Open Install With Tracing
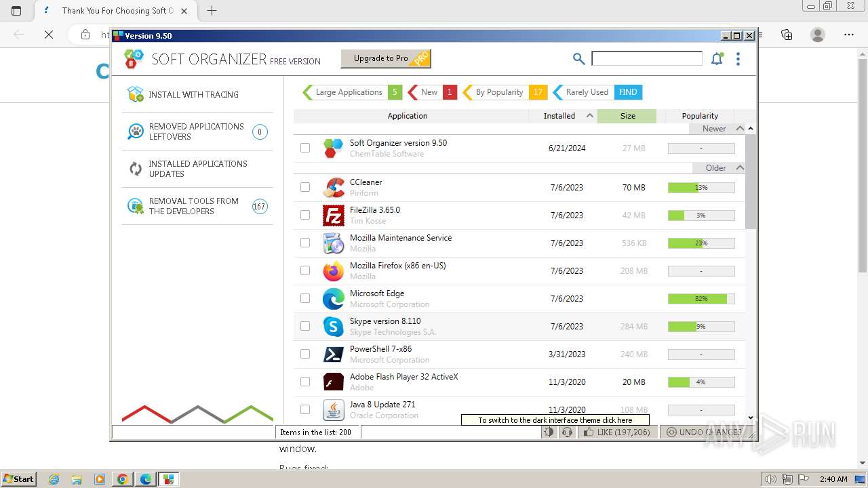This screenshot has height=488, width=868. 197,94
